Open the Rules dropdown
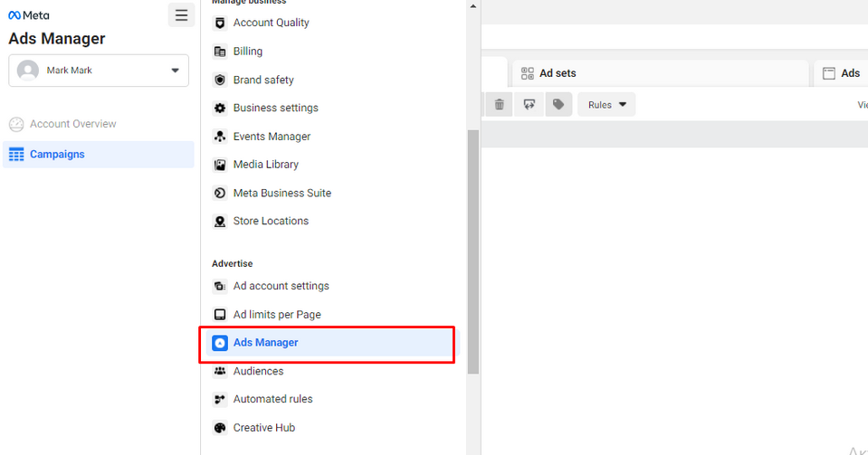The image size is (868, 455). tap(606, 105)
